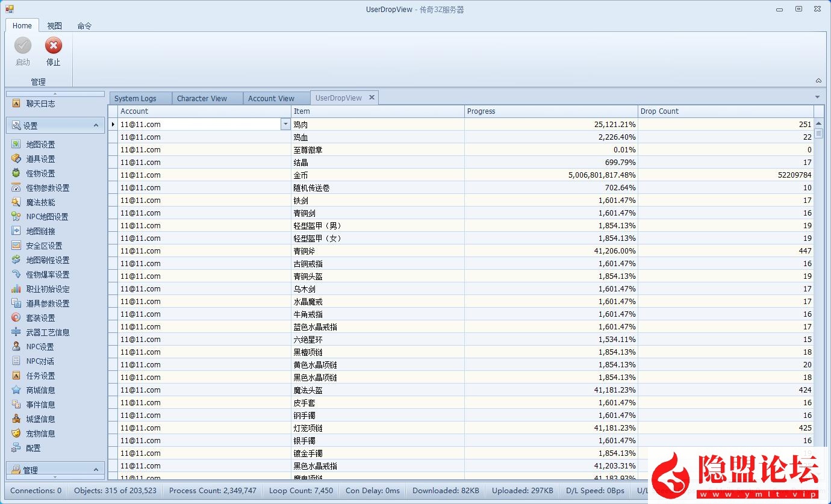The height and width of the screenshot is (504, 831).
Task: Click 聊天日志 chat log icon
Action: coord(16,104)
